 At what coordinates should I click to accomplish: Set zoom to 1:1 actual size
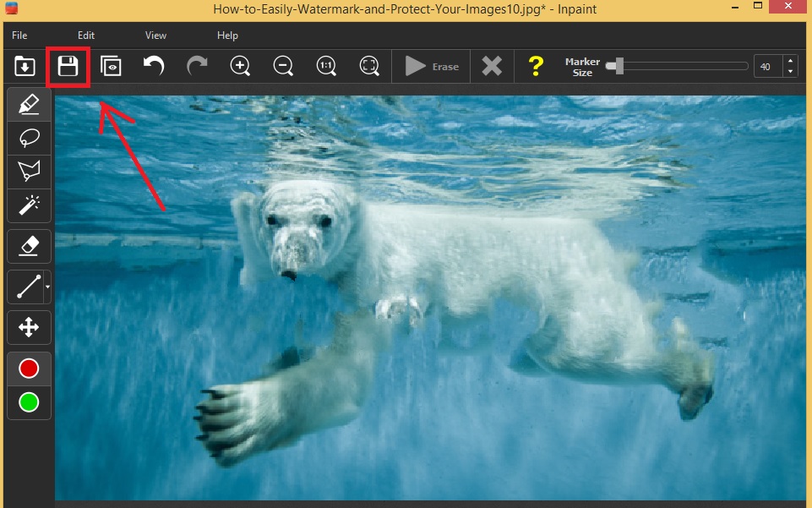pyautogui.click(x=326, y=67)
